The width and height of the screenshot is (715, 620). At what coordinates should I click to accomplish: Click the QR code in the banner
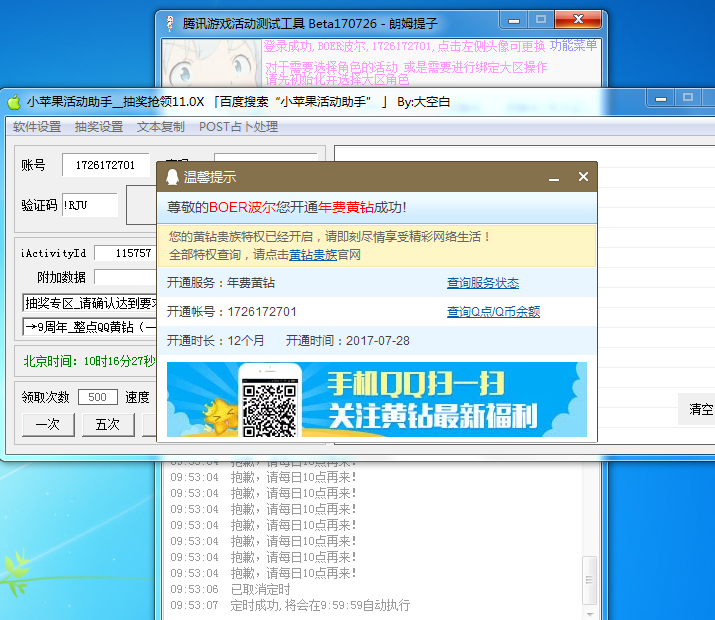pyautogui.click(x=269, y=410)
